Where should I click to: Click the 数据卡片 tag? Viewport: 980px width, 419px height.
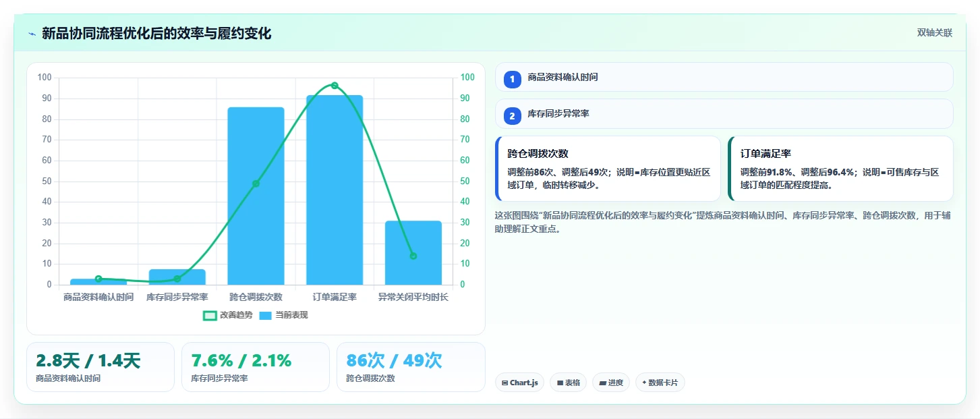pos(660,383)
